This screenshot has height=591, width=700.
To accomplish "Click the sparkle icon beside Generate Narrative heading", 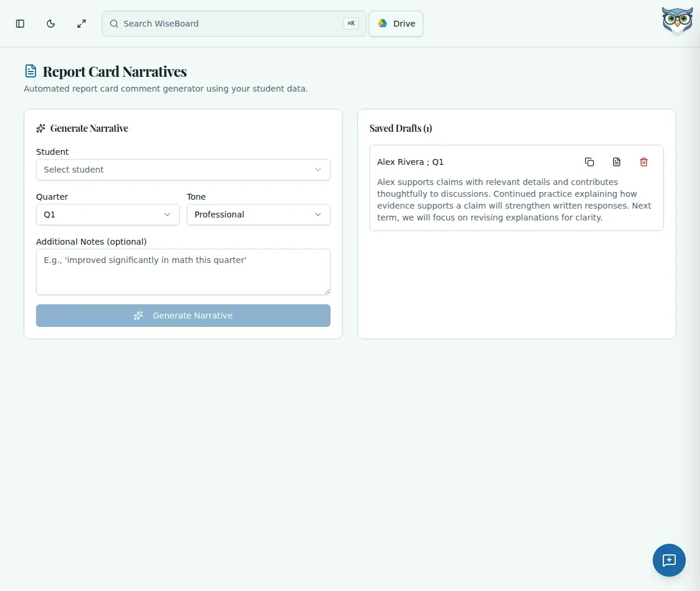I will coord(41,129).
